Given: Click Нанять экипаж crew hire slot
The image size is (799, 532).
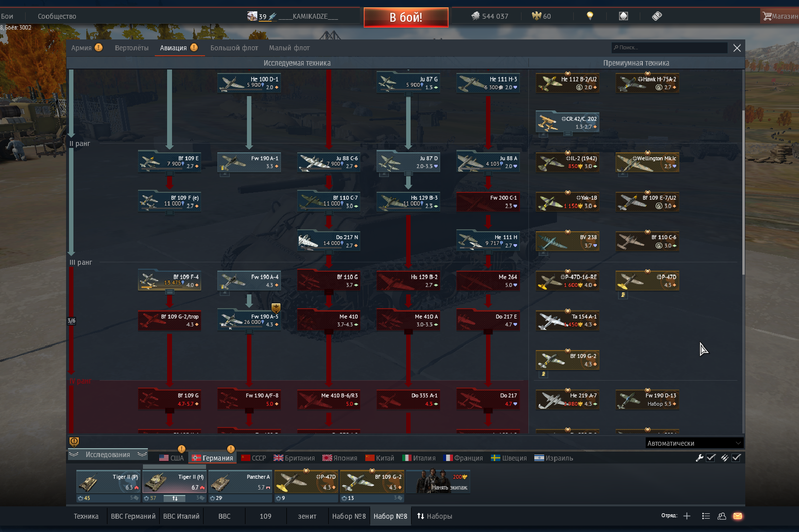Looking at the screenshot, I should (438, 481).
